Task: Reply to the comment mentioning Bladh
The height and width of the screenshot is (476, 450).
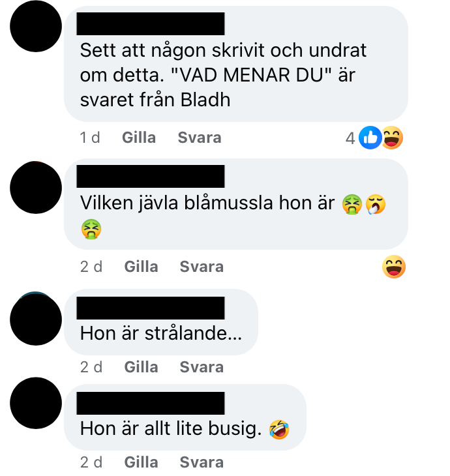Action: (x=200, y=138)
